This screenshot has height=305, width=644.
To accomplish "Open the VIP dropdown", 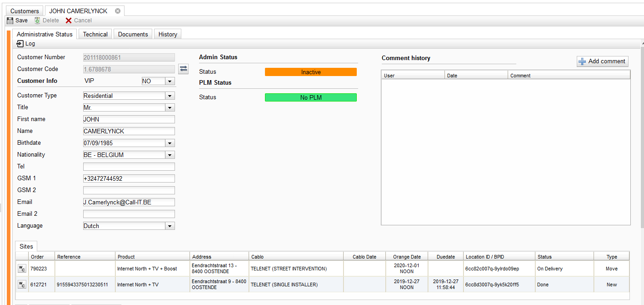I will tap(170, 81).
